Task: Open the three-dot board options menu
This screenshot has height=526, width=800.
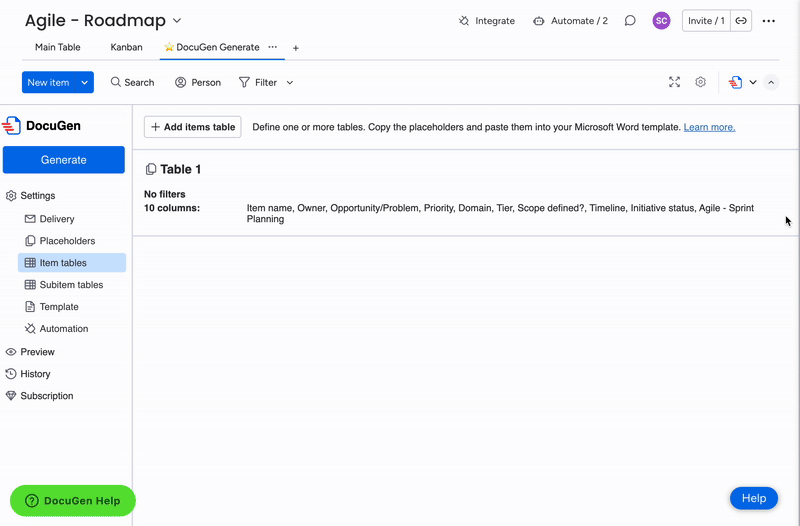Action: (768, 21)
